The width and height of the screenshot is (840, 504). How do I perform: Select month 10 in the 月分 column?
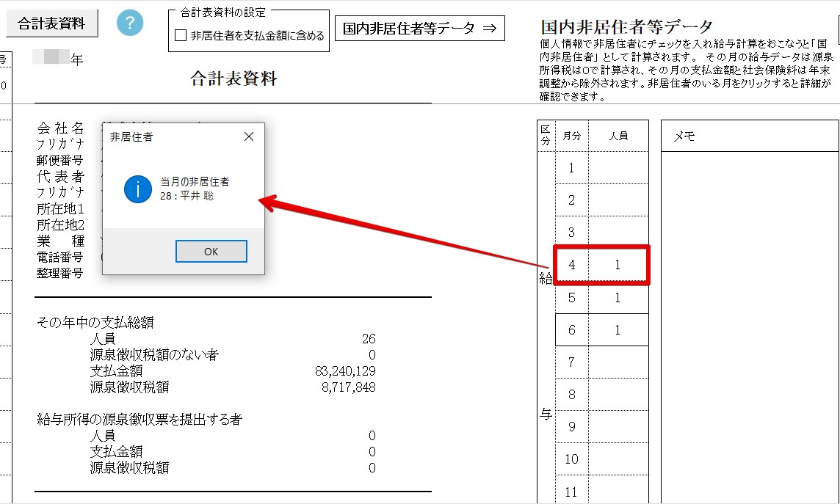pos(572,459)
